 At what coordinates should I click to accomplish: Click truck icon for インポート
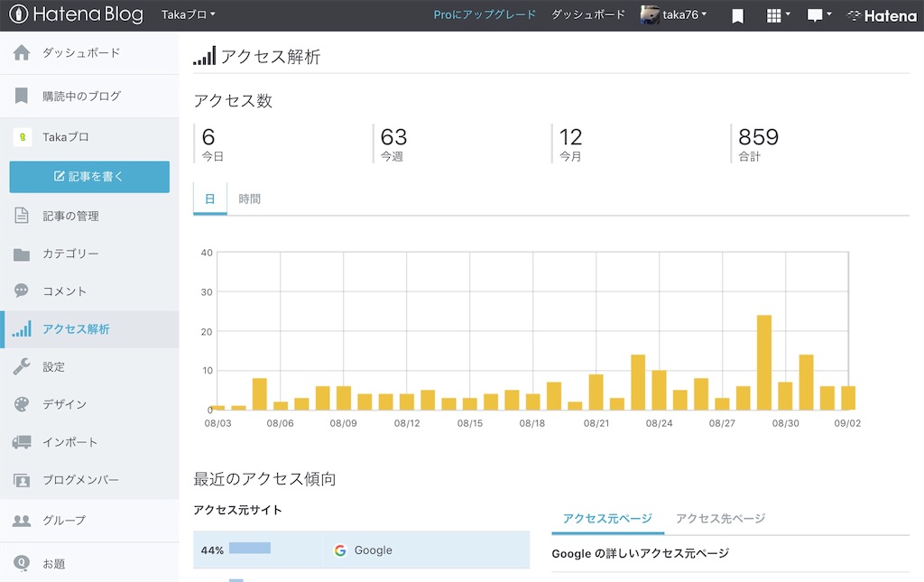pyautogui.click(x=22, y=442)
